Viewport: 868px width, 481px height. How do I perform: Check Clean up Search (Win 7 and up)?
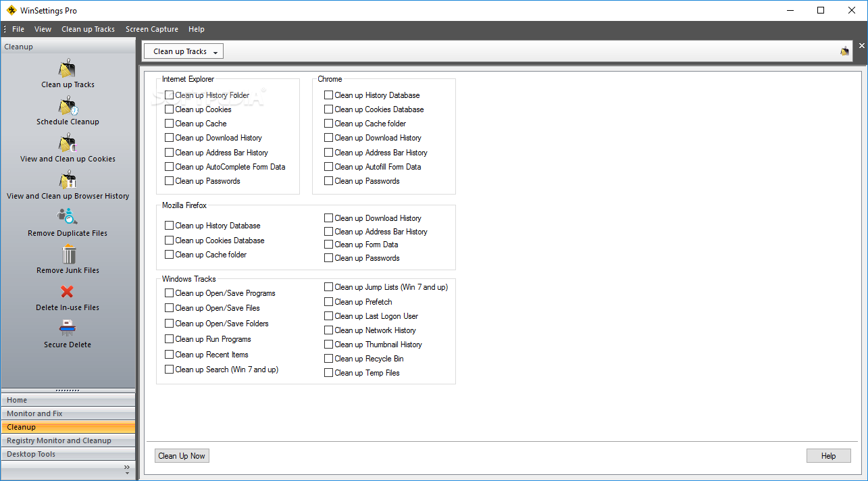[169, 370]
